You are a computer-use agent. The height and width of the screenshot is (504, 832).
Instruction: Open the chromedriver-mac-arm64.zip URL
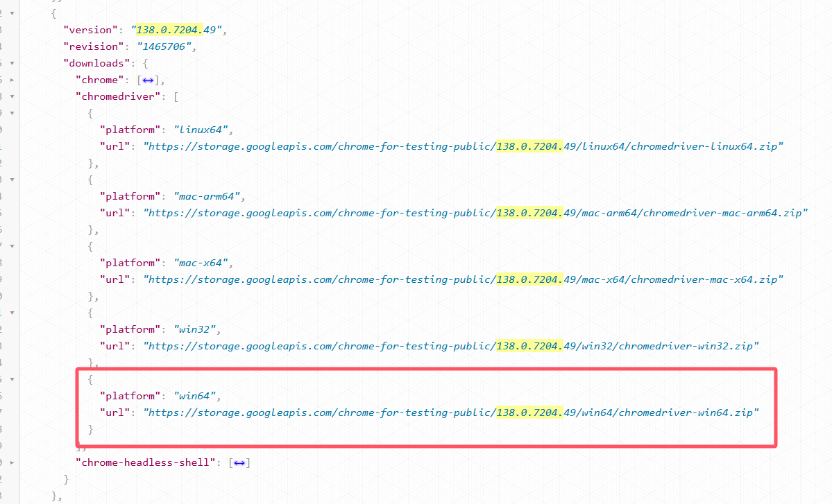(x=475, y=213)
